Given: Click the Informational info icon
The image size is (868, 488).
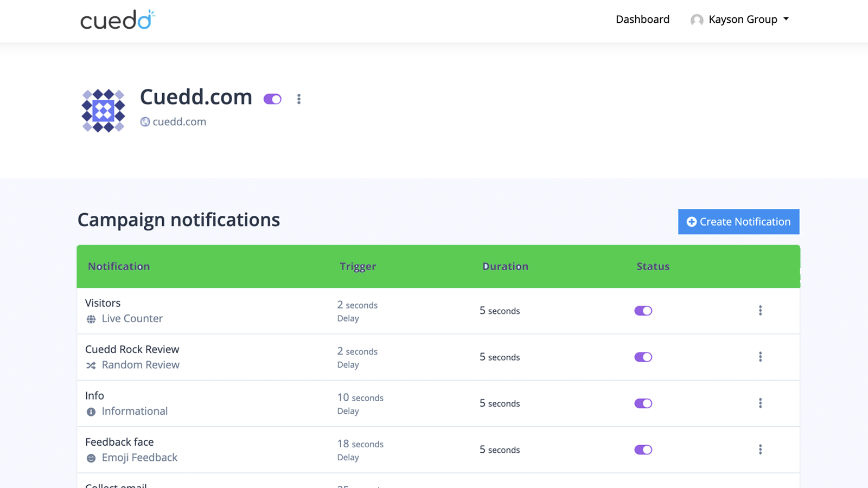Looking at the screenshot, I should tap(91, 412).
